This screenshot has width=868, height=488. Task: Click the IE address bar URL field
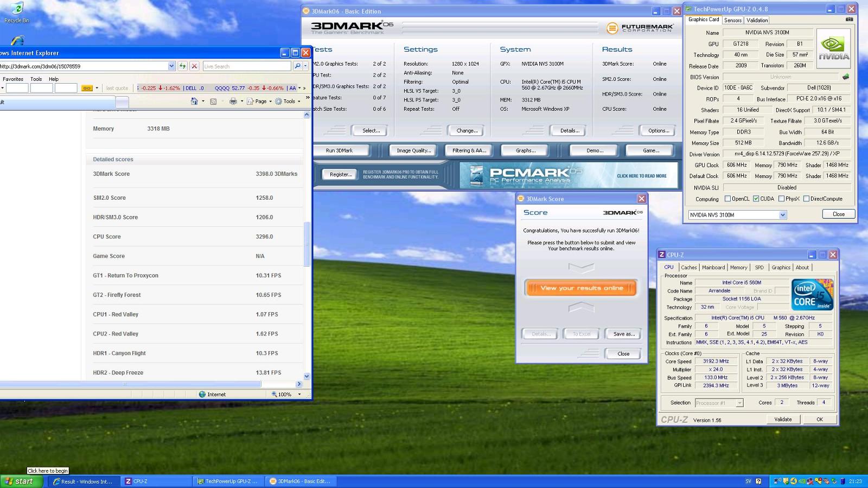[x=84, y=66]
